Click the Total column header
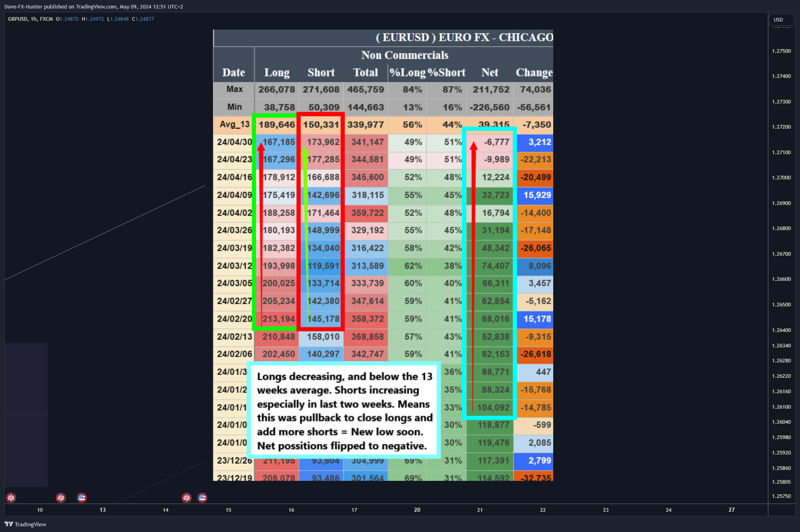Screen dimensions: 800x532 [365, 72]
